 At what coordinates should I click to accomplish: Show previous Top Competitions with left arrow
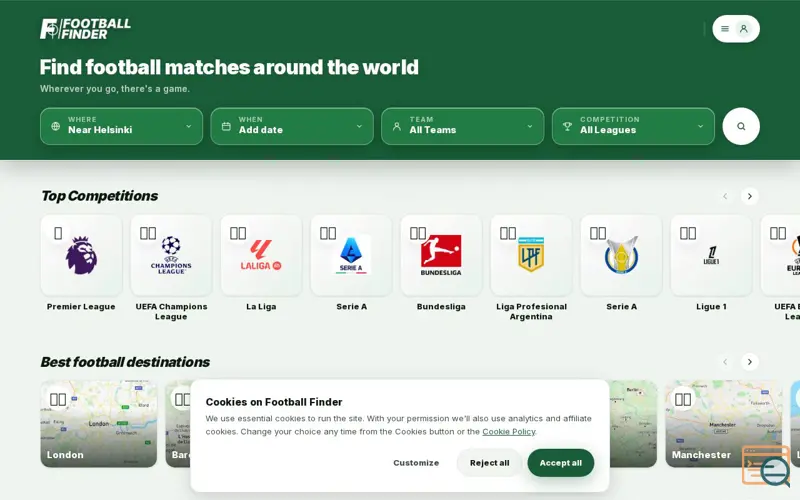(725, 196)
